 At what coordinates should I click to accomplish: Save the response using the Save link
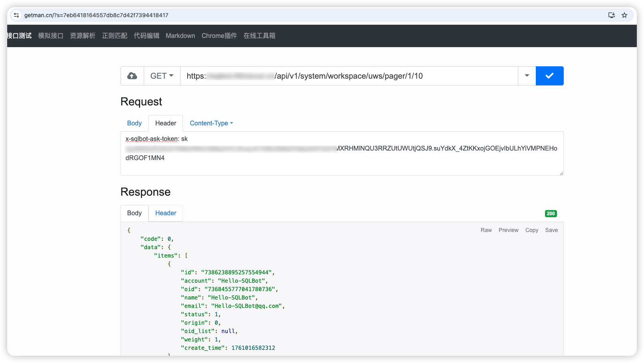(x=551, y=230)
